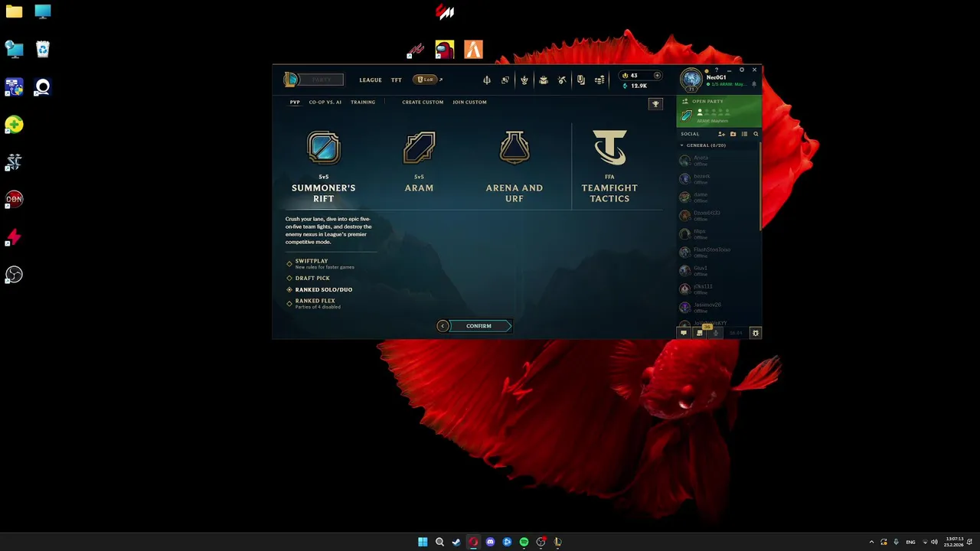Click the plus button next to 43 RP
Image resolution: width=980 pixels, height=551 pixels.
click(657, 76)
